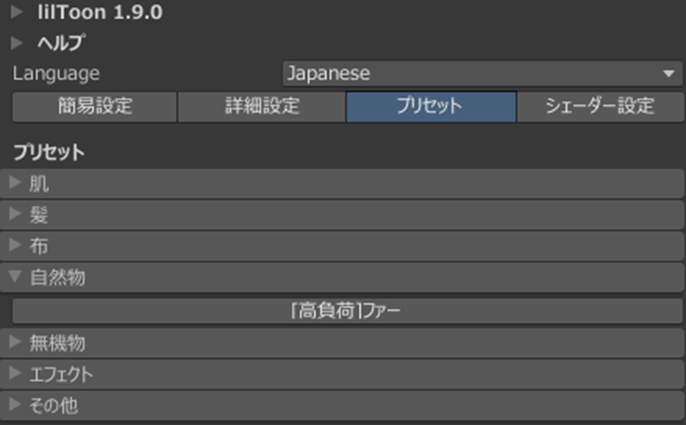
Task: Apply the [高負荷]ファー preset
Action: [347, 311]
